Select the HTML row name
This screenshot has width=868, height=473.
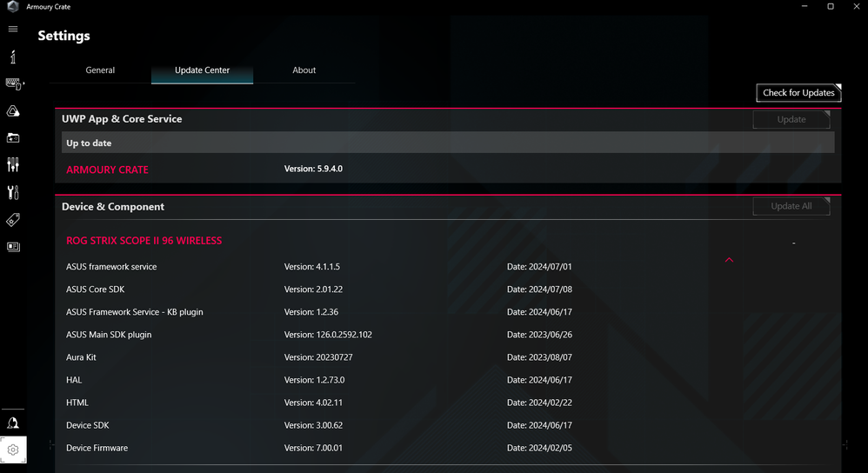77,403
